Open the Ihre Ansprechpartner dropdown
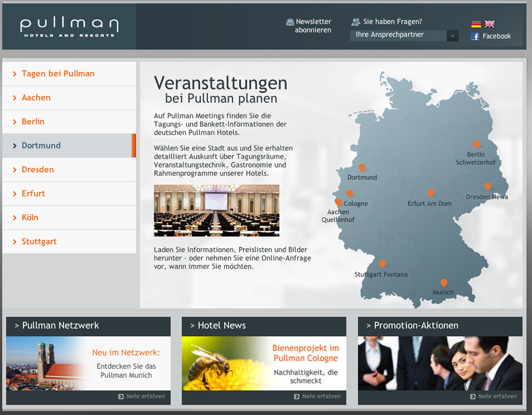 (x=404, y=36)
